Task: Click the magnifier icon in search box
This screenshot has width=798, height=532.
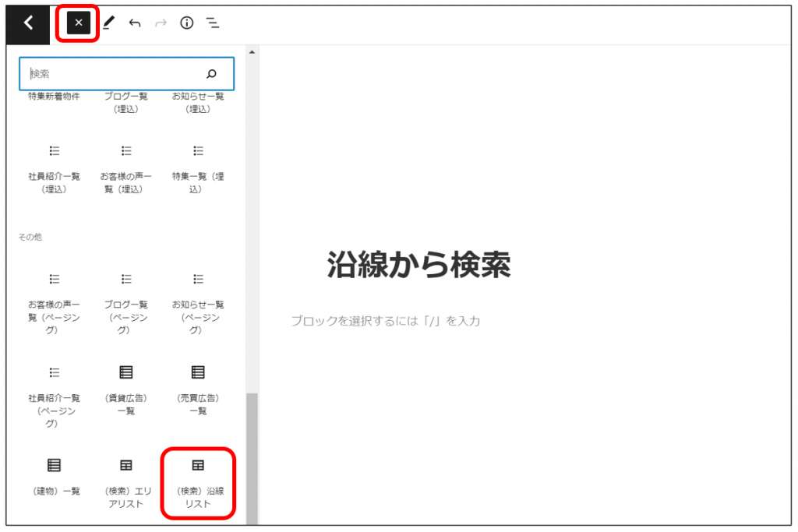Action: pyautogui.click(x=211, y=74)
